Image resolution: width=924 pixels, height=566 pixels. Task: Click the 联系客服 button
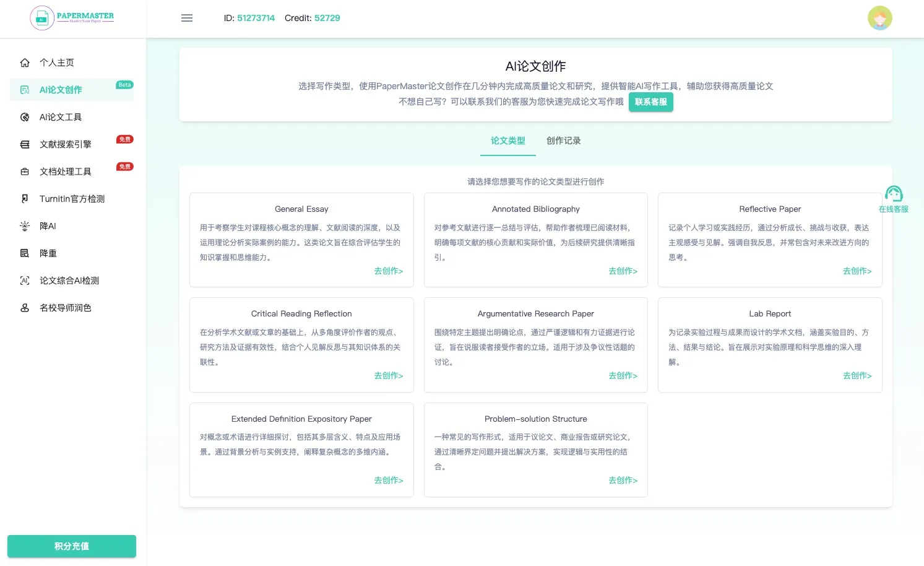650,102
